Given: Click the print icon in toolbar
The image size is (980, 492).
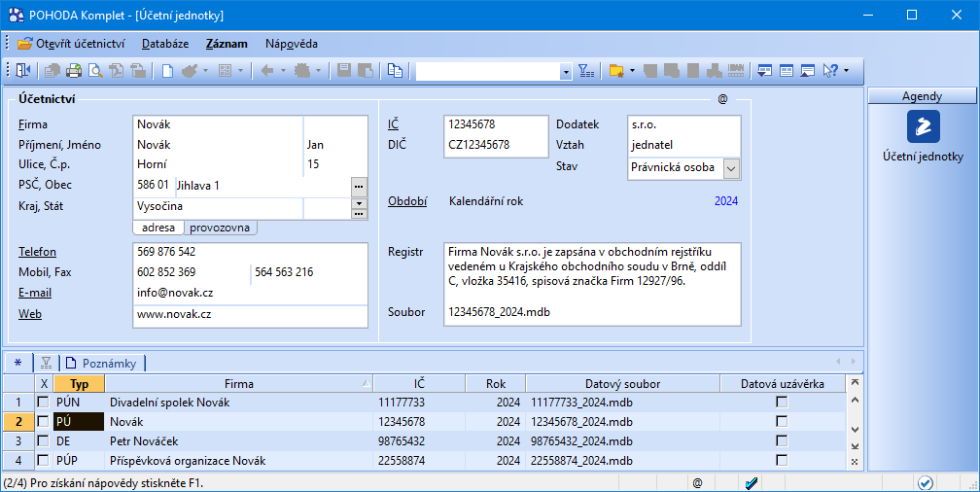Looking at the screenshot, I should [74, 71].
